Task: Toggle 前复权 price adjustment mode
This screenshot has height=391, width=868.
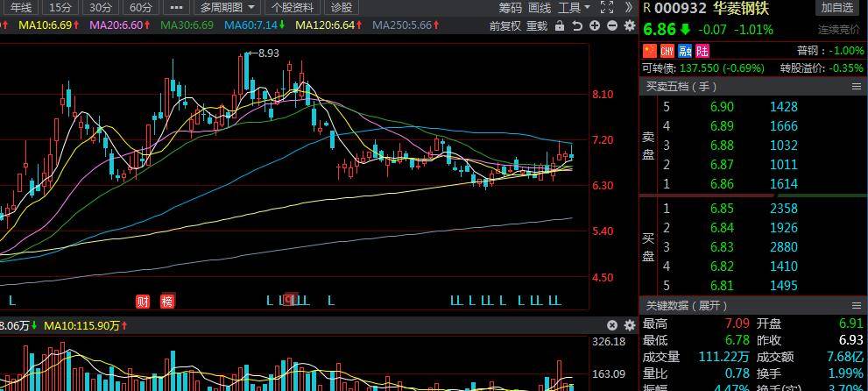Action: (505, 25)
